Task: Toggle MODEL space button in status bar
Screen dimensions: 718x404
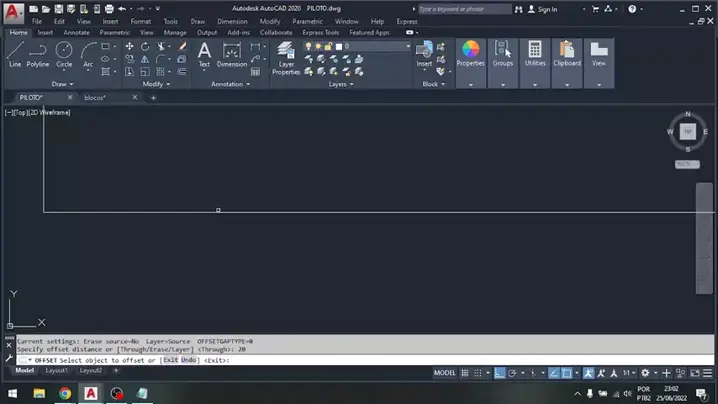Action: tap(444, 373)
